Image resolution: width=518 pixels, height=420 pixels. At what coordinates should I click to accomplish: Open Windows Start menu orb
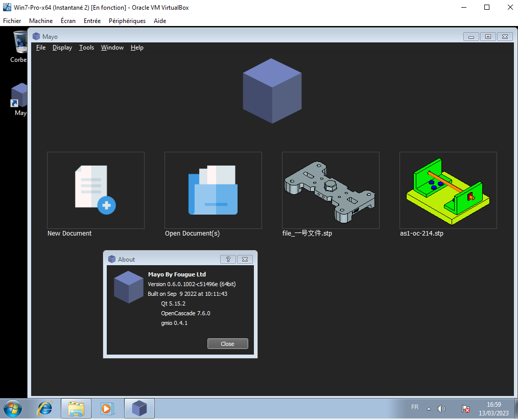click(13, 408)
